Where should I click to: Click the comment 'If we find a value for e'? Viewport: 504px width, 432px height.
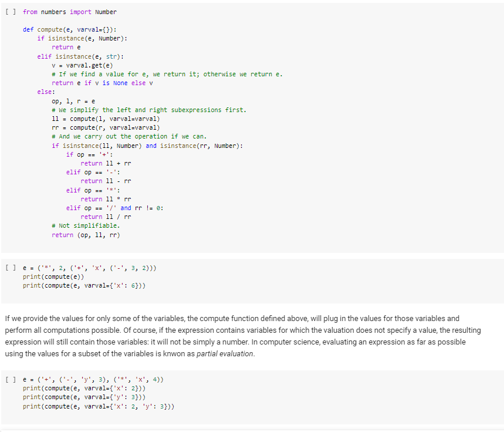[167, 75]
